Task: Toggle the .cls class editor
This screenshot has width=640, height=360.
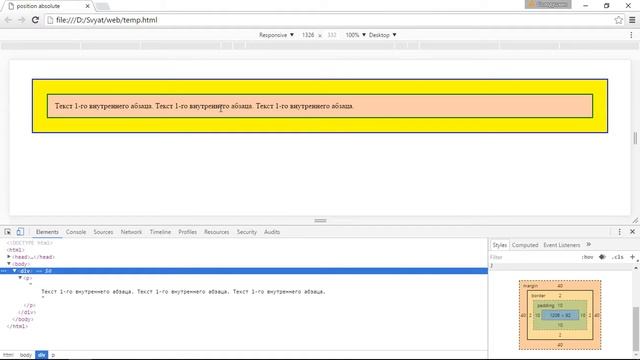Action: point(618,257)
